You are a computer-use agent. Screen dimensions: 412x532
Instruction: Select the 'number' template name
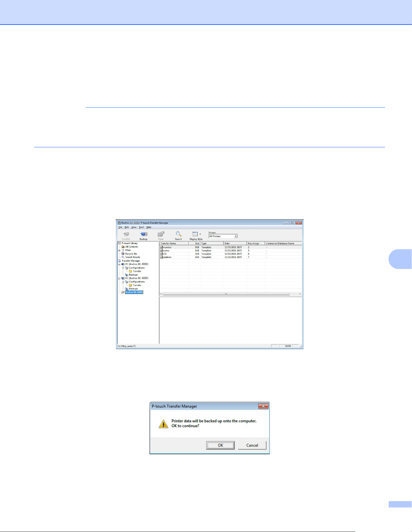[167, 247]
